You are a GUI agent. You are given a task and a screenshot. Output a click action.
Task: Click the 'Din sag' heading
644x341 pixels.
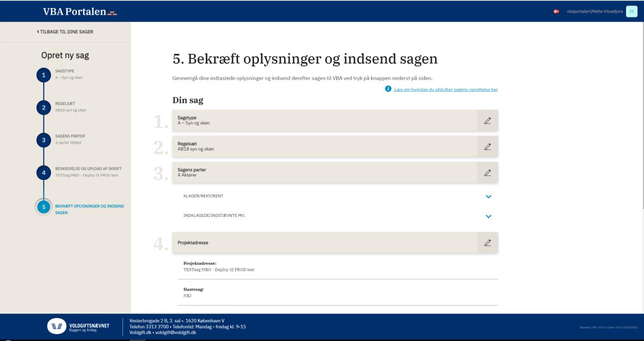click(188, 100)
